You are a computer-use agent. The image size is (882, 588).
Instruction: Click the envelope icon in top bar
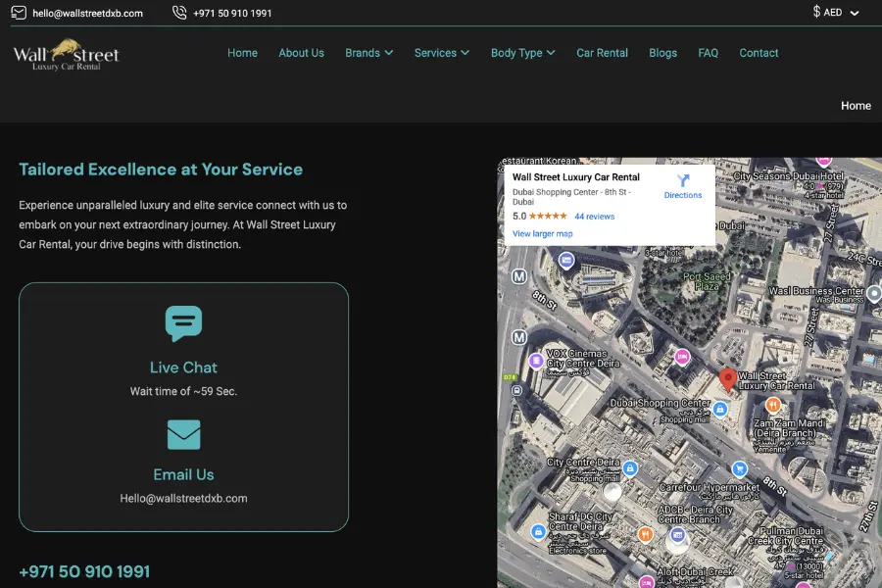(x=19, y=13)
